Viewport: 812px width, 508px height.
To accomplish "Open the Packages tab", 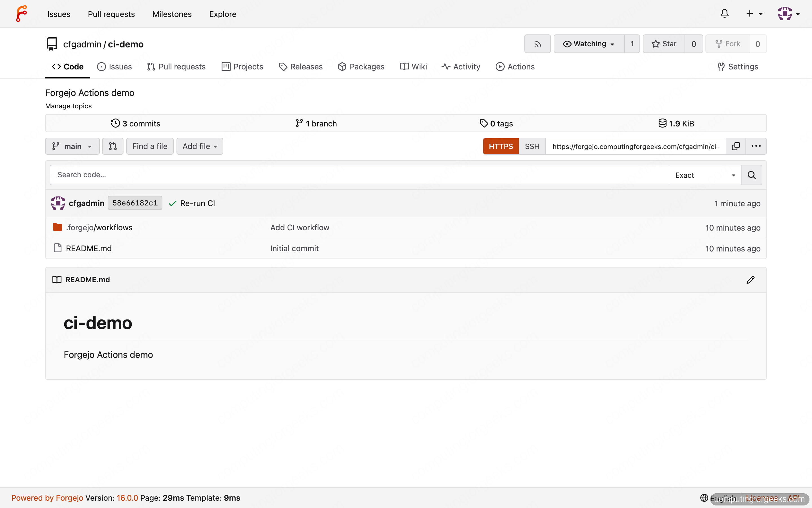I will pyautogui.click(x=361, y=67).
